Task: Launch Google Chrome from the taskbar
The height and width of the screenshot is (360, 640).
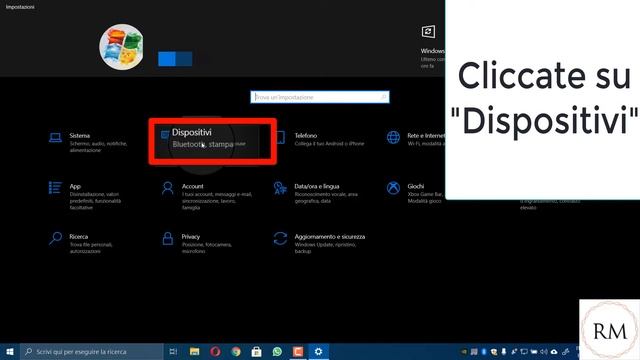Action: [236, 351]
